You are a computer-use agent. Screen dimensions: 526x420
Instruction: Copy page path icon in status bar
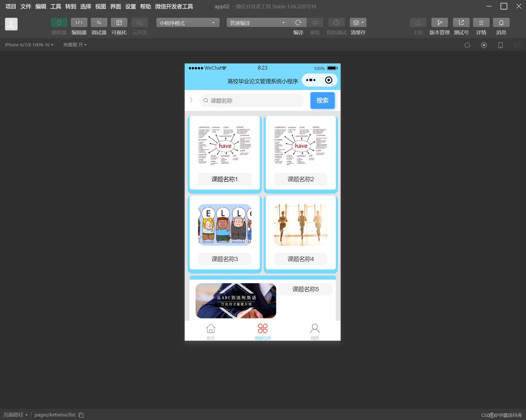81,415
